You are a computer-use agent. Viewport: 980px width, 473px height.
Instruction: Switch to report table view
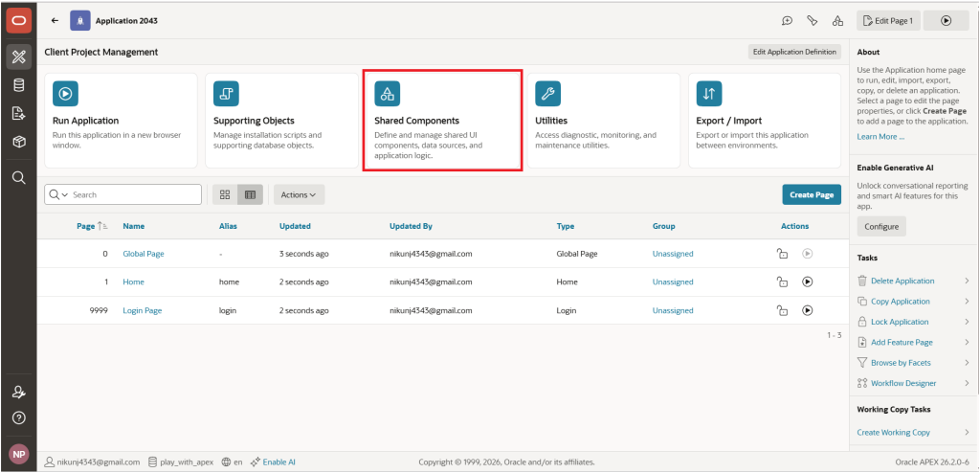(250, 194)
